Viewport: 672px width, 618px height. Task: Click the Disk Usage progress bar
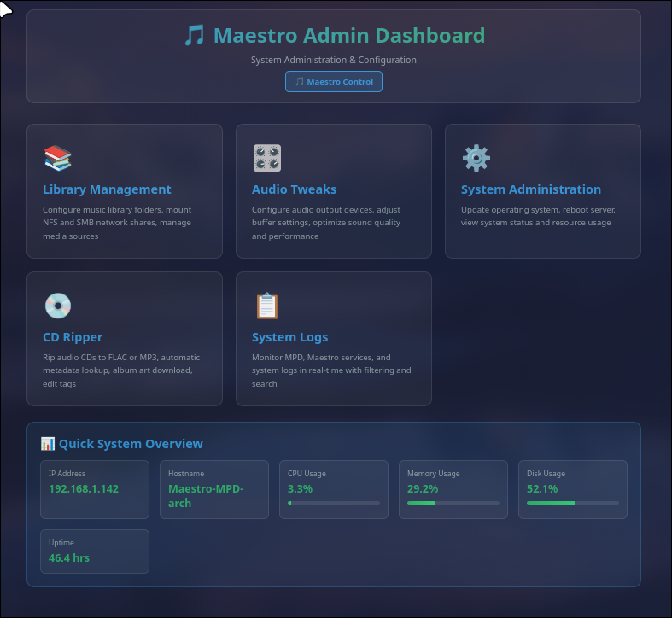coord(573,504)
